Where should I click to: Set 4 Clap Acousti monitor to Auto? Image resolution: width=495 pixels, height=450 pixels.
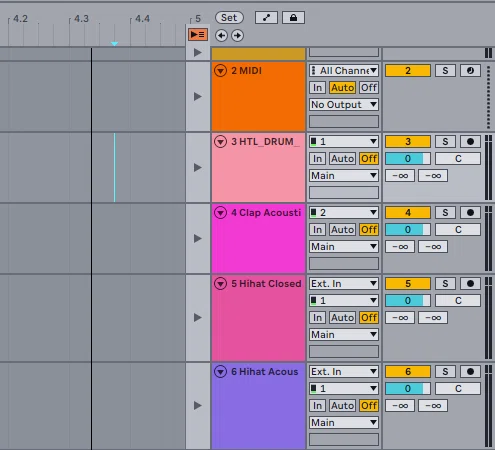(x=342, y=230)
